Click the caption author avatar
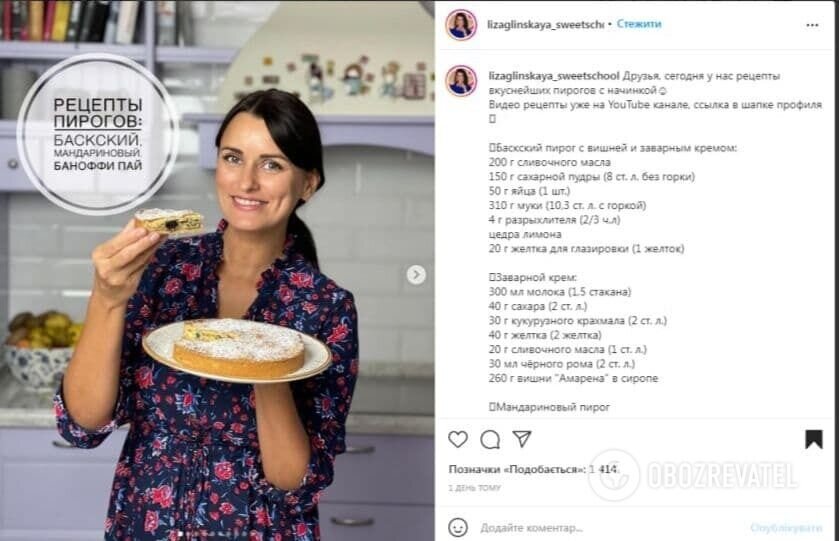 (461, 81)
